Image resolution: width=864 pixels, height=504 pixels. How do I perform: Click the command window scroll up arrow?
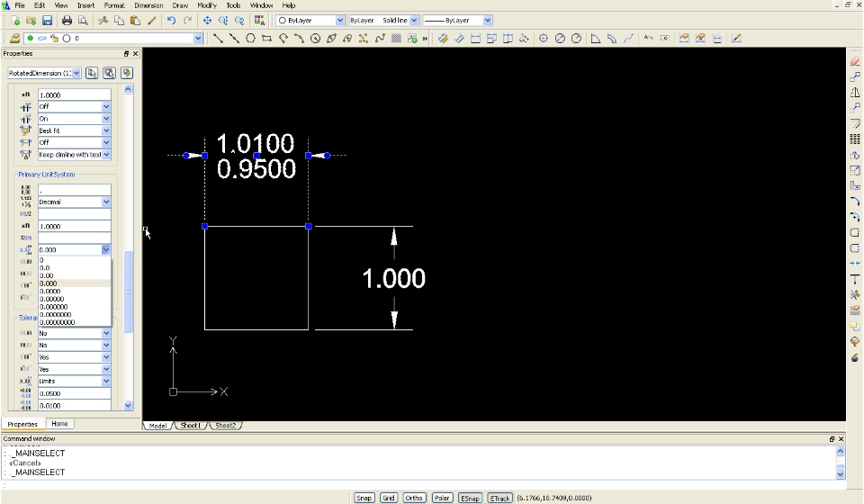[841, 451]
